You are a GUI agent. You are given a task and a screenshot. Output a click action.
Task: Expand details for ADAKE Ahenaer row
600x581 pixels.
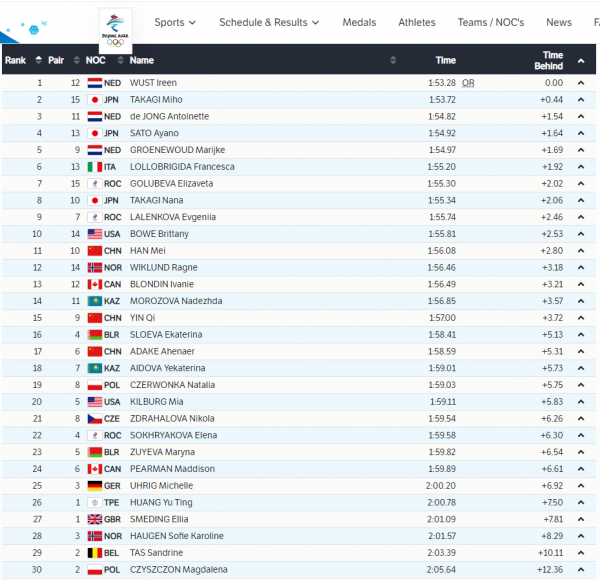click(x=581, y=351)
